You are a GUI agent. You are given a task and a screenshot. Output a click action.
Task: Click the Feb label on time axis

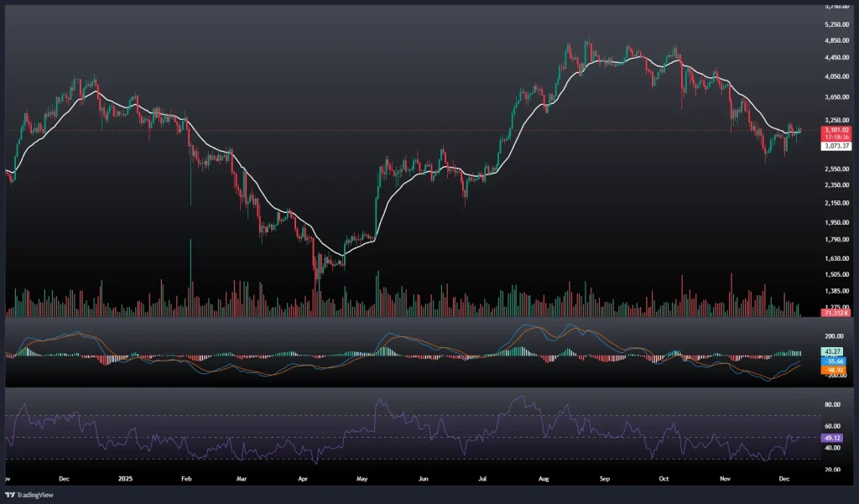pyautogui.click(x=186, y=478)
